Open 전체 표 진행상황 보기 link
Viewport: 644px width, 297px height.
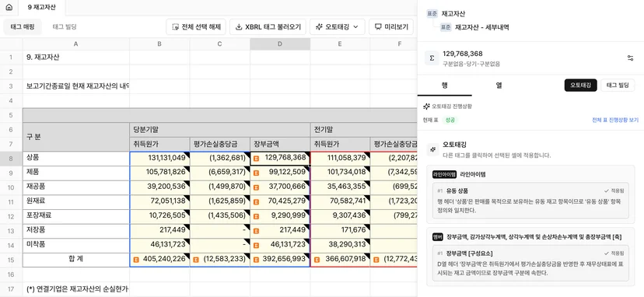[x=615, y=120]
